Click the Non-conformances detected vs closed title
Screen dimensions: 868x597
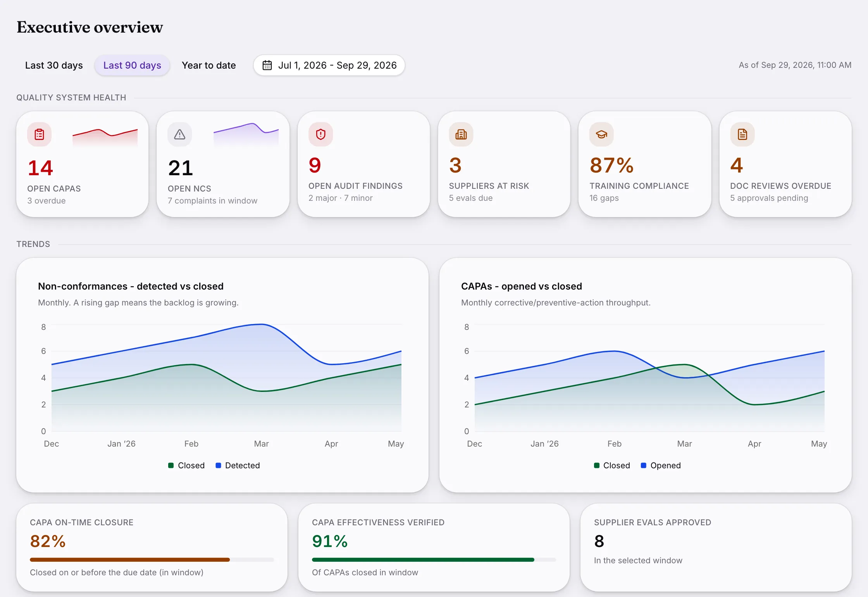tap(131, 286)
